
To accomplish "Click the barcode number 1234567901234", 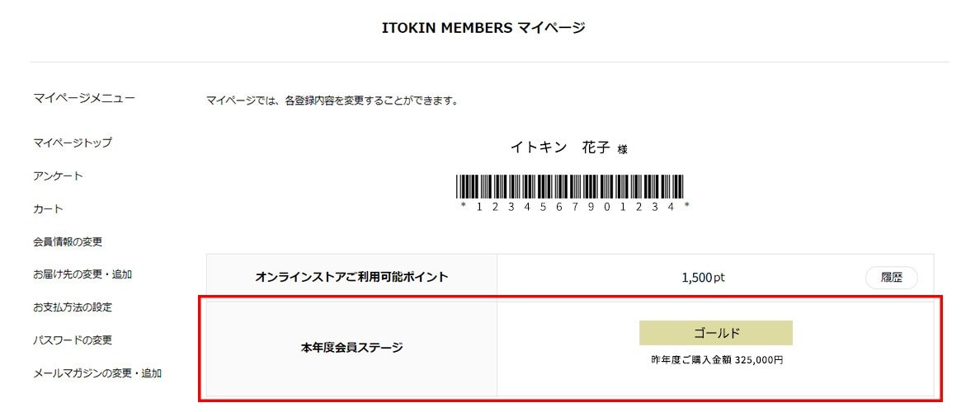I will (574, 207).
